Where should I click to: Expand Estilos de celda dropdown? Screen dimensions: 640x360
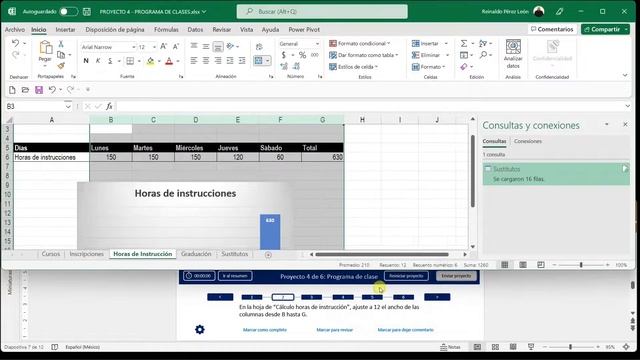[376, 67]
